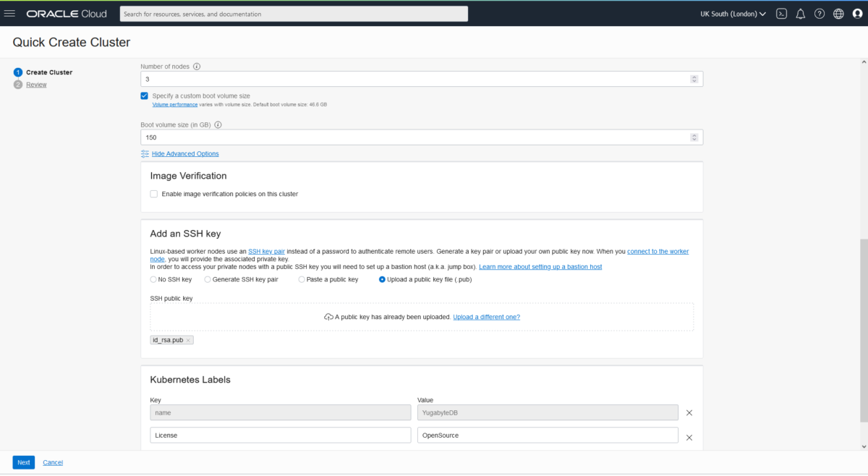This screenshot has height=476, width=868.
Task: Click the sliders icon beside Hide Advanced Options
Action: point(144,153)
